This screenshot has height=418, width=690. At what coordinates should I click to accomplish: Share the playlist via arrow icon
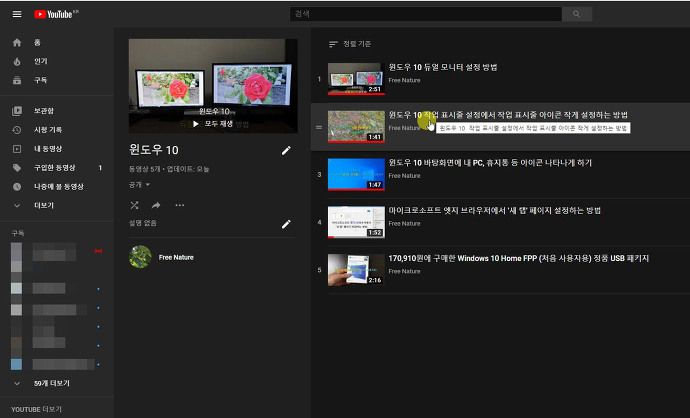pyautogui.click(x=156, y=205)
